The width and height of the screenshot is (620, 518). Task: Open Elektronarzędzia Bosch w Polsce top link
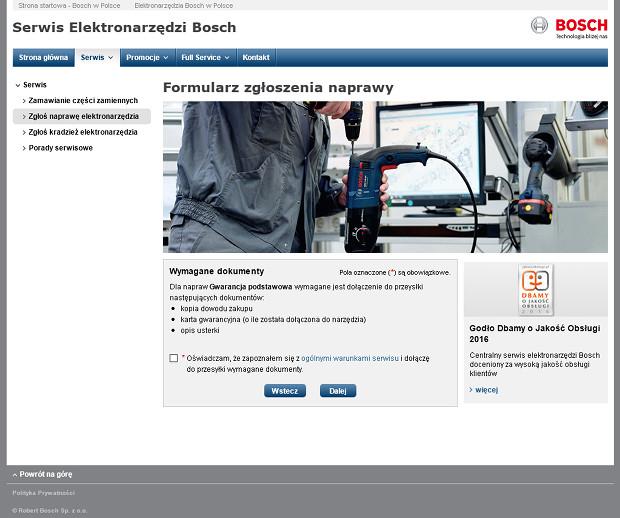pyautogui.click(x=184, y=6)
